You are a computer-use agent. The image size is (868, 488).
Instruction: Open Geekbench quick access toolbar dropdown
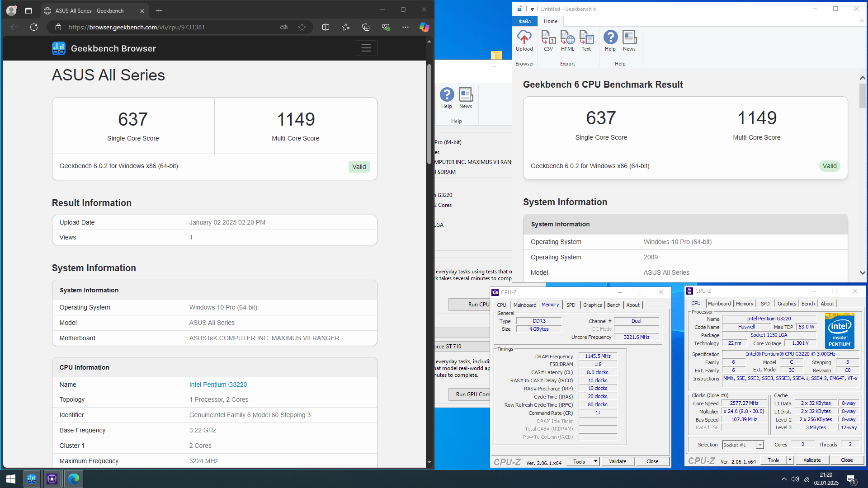click(x=532, y=9)
